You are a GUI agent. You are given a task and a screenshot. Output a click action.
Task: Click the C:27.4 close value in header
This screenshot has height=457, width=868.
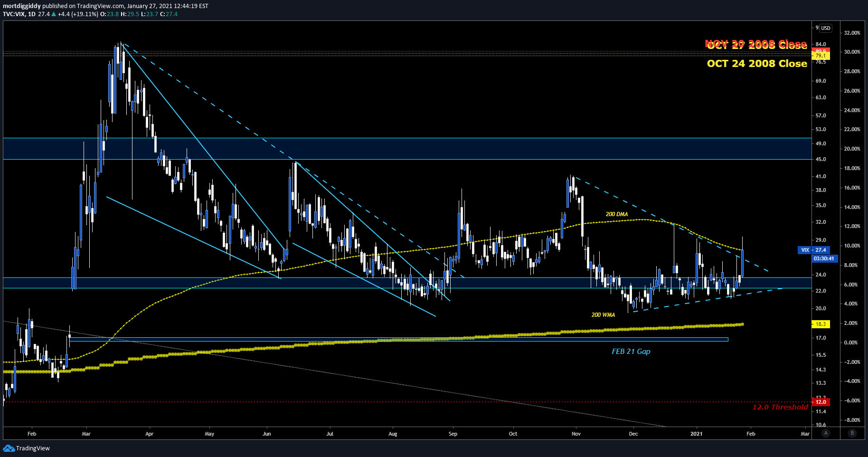[169, 14]
